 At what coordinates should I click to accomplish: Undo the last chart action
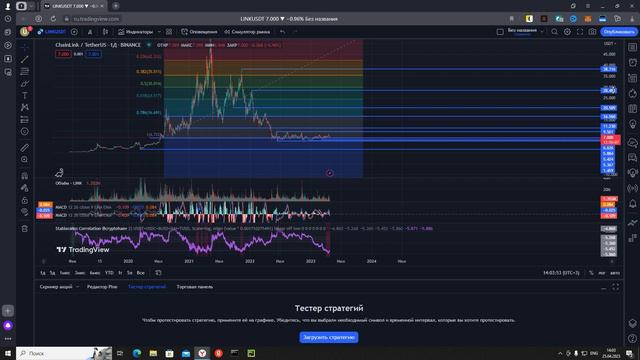click(282, 31)
